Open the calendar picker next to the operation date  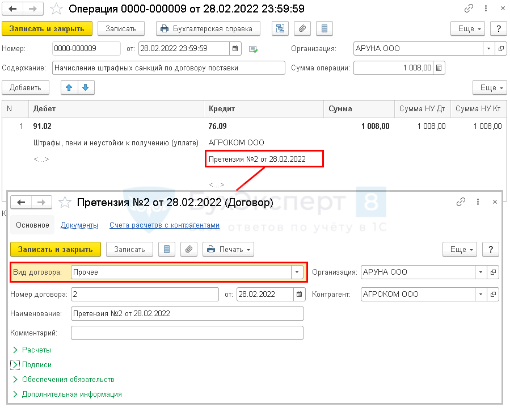236,49
